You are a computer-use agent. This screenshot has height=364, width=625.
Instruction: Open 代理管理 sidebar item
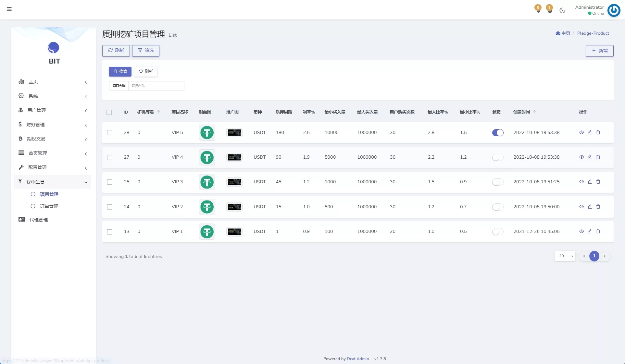pos(38,220)
